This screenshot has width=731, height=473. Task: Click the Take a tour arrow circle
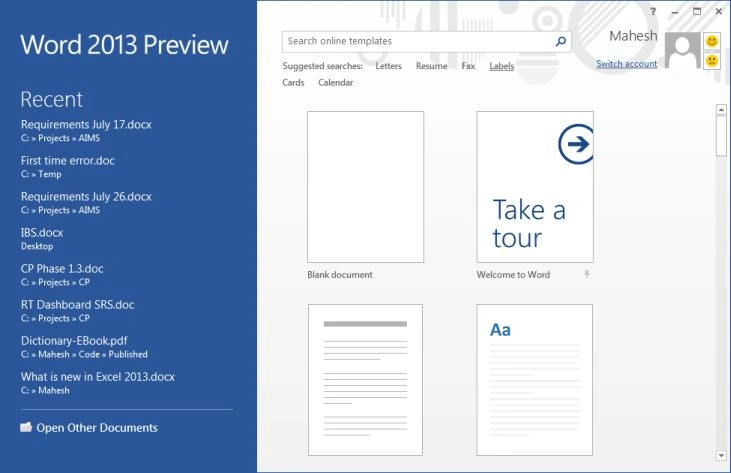coord(576,144)
